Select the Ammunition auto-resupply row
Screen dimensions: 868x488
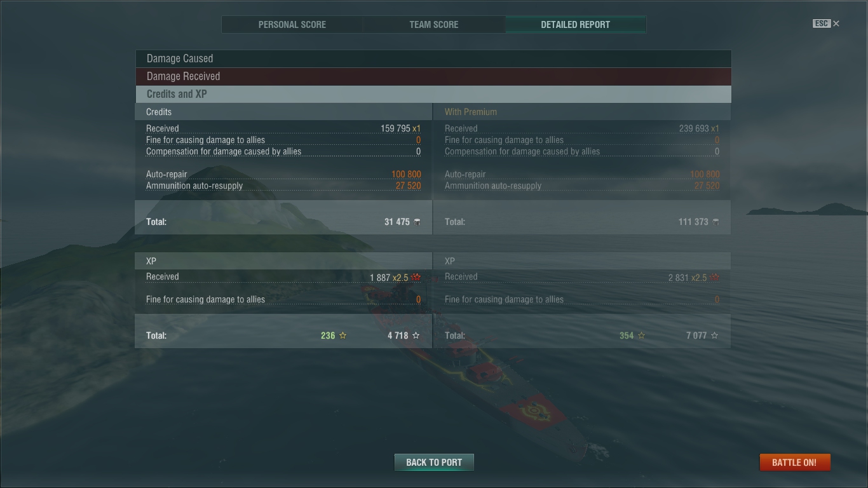tap(283, 186)
